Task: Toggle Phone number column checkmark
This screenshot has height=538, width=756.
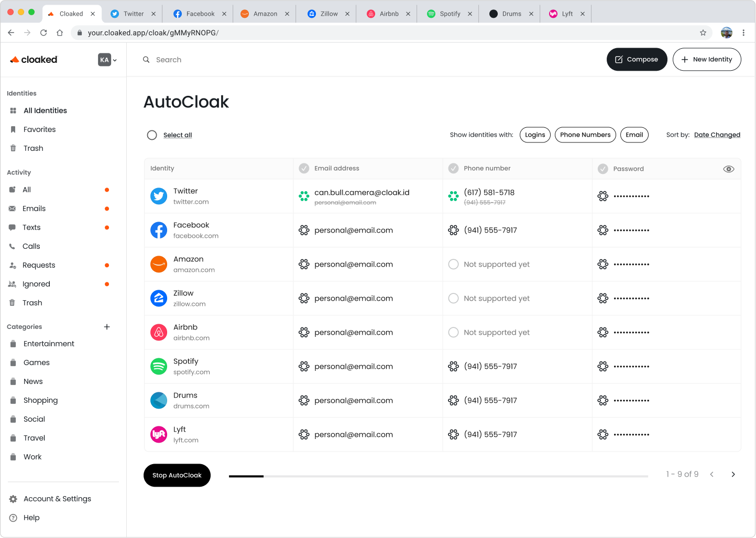Action: 453,168
